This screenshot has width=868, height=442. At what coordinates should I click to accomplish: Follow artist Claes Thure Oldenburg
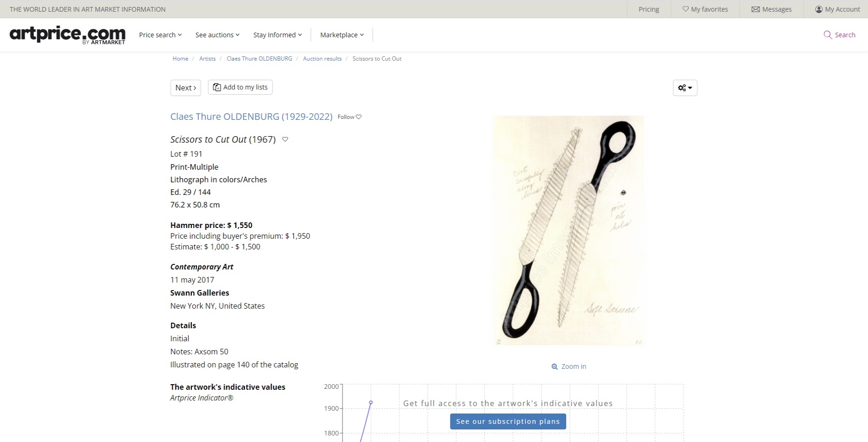click(x=349, y=117)
